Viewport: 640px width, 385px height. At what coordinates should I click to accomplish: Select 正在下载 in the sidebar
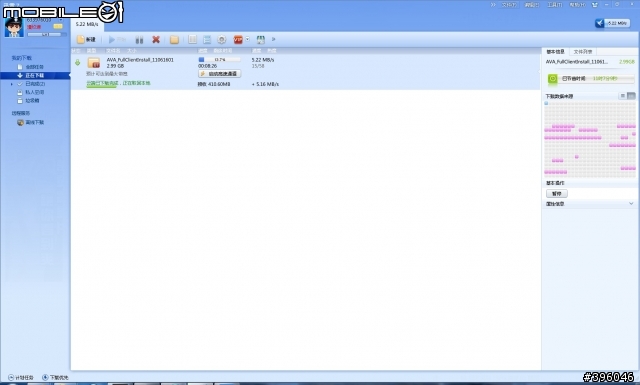tap(35, 76)
